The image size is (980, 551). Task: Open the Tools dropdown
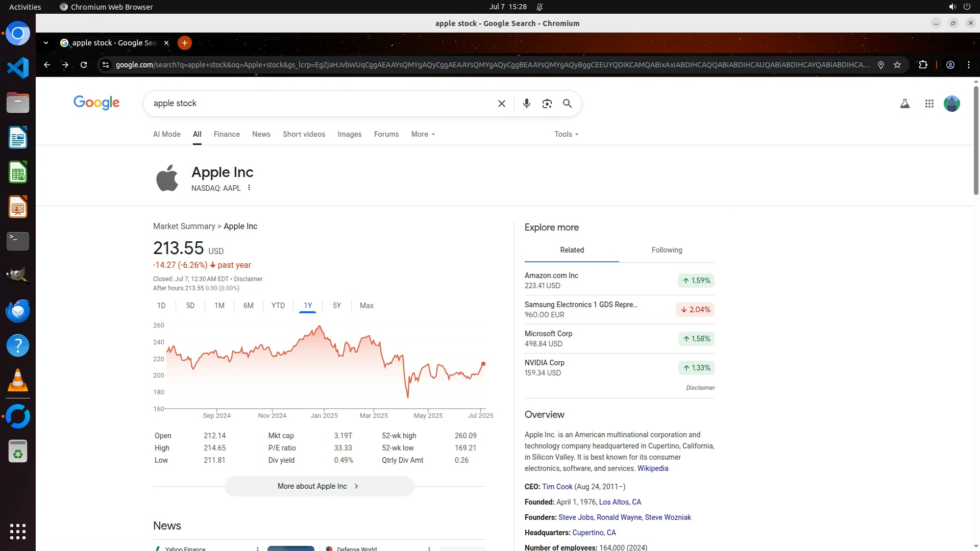click(x=566, y=134)
